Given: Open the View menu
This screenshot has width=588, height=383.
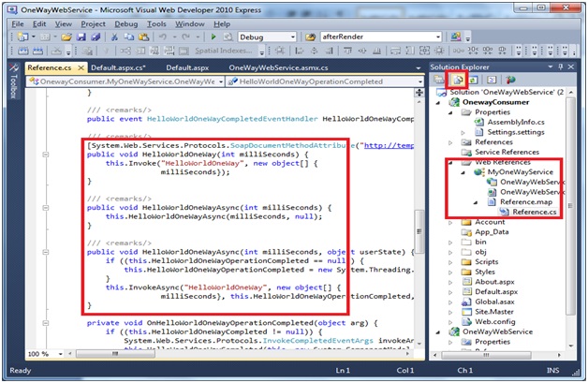Looking at the screenshot, I should click(x=64, y=24).
